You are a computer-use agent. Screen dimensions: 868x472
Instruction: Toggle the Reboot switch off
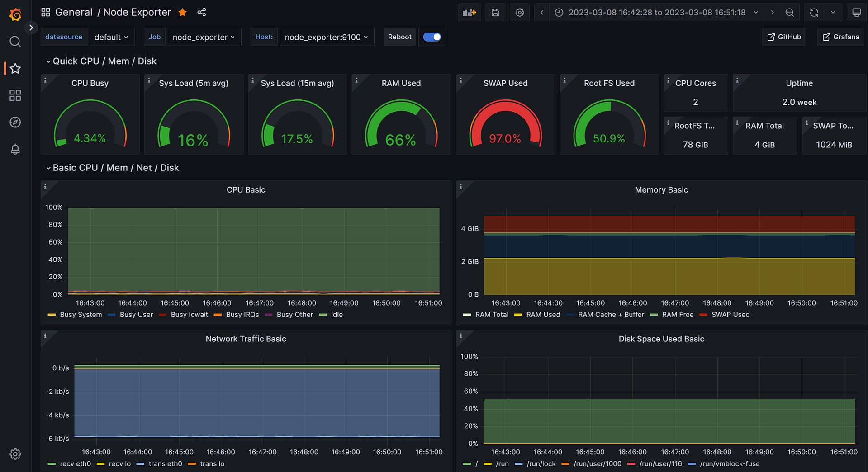432,37
